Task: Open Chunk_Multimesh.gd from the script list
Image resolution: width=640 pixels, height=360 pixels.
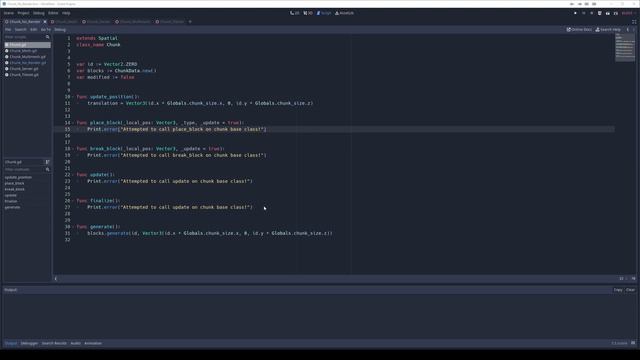Action: pyautogui.click(x=27, y=57)
